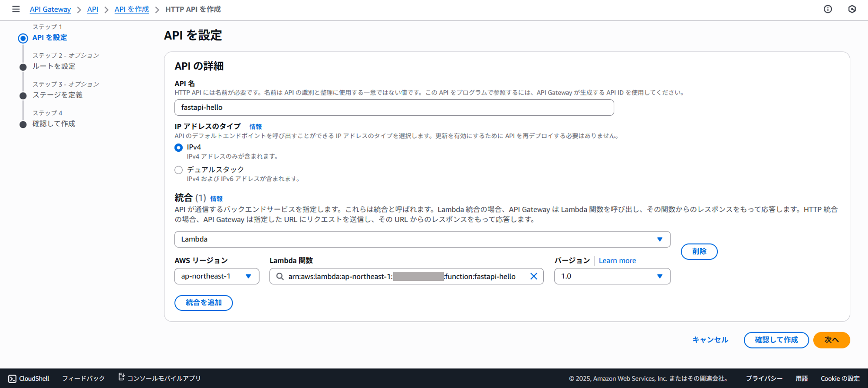868x388 pixels.
Task: Go to the API を作成 breadcrumb
Action: (132, 10)
